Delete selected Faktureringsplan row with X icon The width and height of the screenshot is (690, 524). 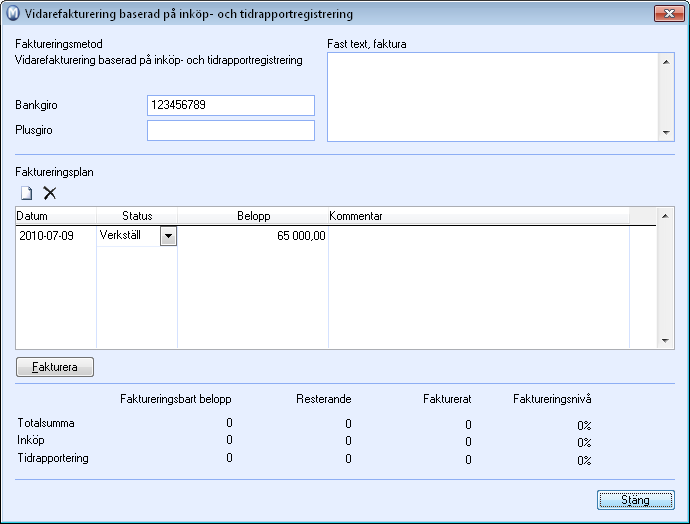pos(50,193)
